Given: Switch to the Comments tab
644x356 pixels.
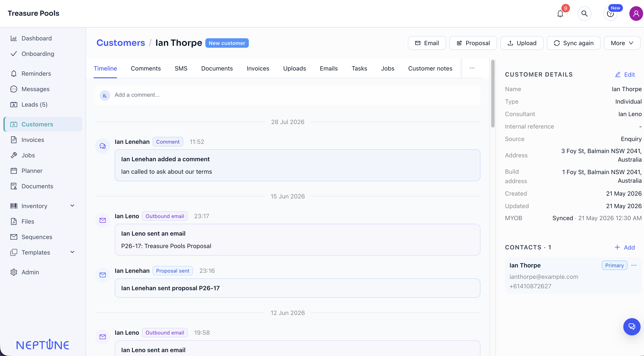Looking at the screenshot, I should (x=146, y=68).
